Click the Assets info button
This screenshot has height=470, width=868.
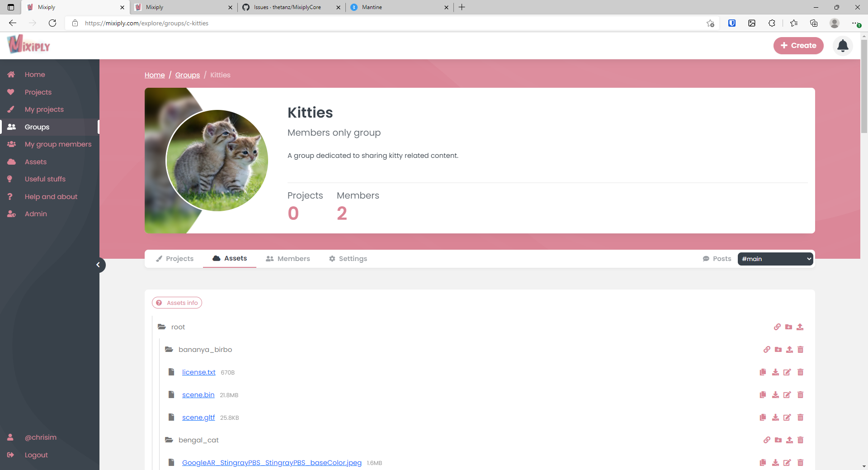[x=177, y=303]
